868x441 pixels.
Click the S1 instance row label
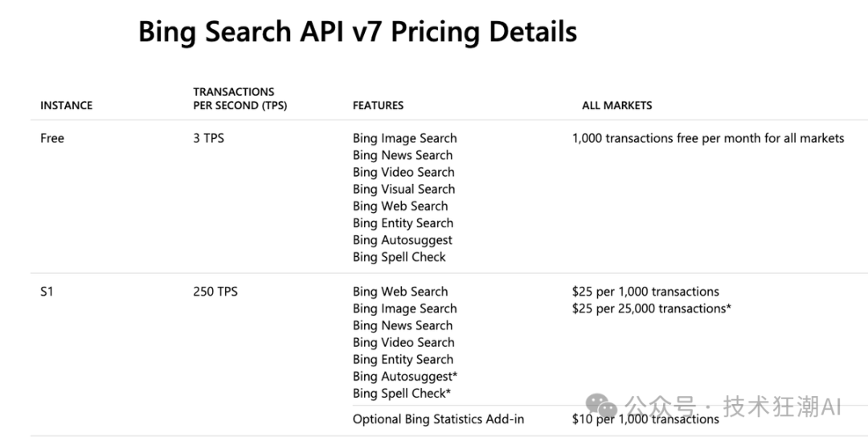[x=47, y=292]
